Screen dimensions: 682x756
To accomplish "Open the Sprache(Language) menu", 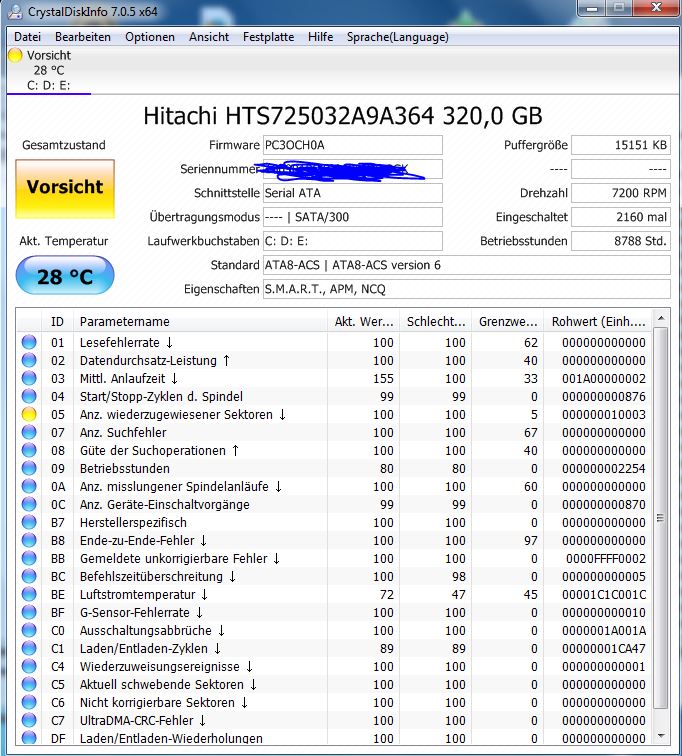I will (398, 37).
